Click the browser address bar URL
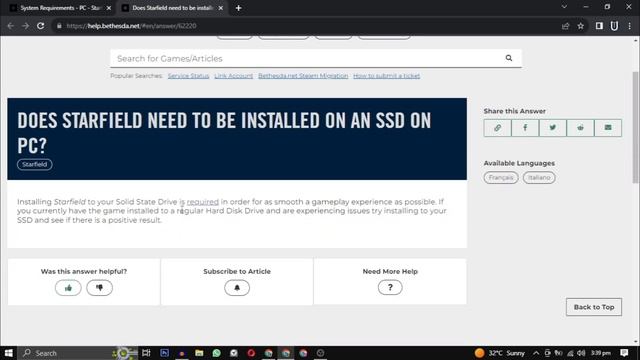 131,26
